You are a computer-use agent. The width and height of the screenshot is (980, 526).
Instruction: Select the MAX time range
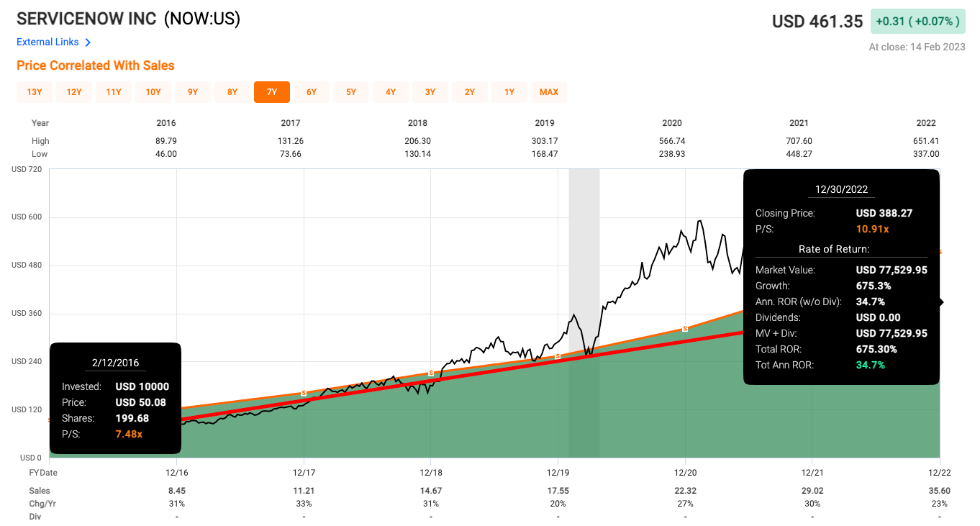549,92
